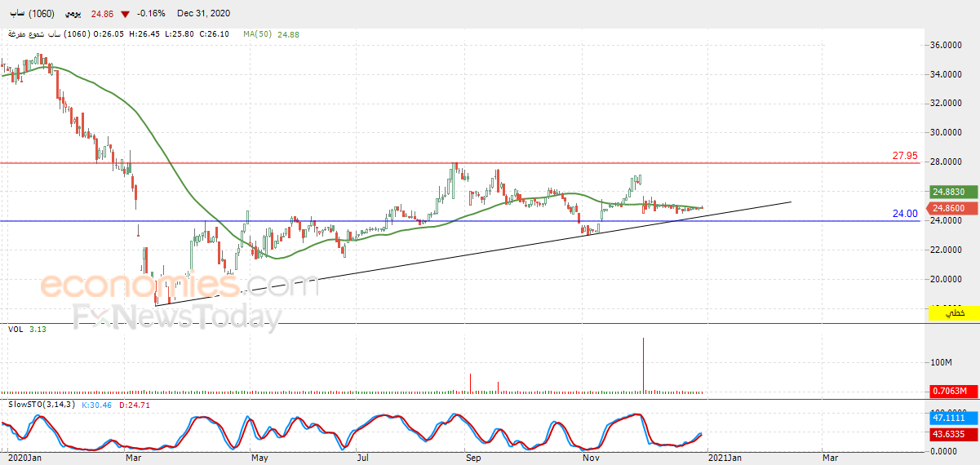Click the red down-arrow price change icon
Image resolution: width=980 pixels, height=465 pixels.
click(124, 15)
